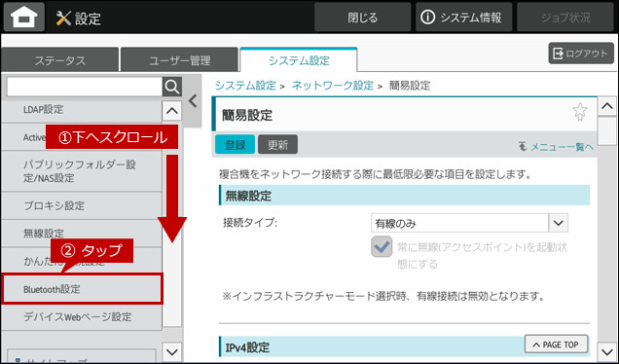Follow the メニュー一覧へ link
Image resolution: width=619 pixels, height=364 pixels.
point(557,147)
